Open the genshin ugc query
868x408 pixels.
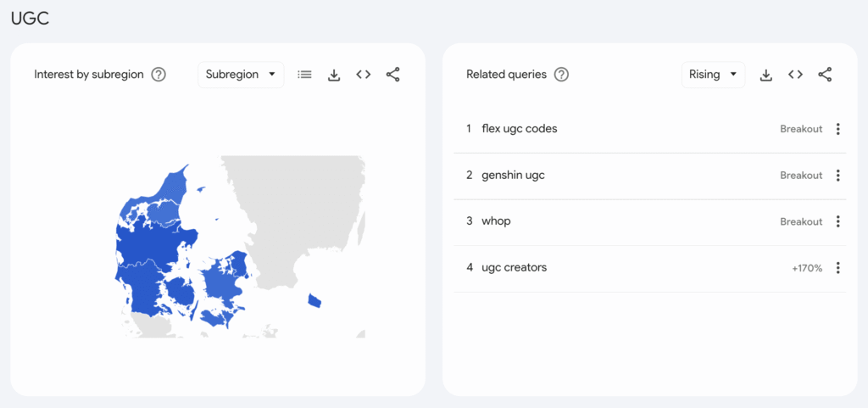tap(513, 175)
